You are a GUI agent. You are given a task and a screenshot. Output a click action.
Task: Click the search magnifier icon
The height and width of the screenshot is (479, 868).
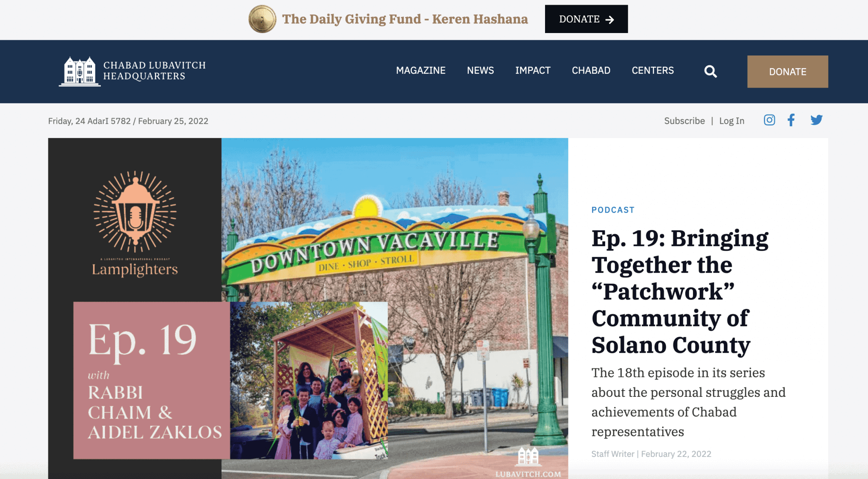click(710, 72)
